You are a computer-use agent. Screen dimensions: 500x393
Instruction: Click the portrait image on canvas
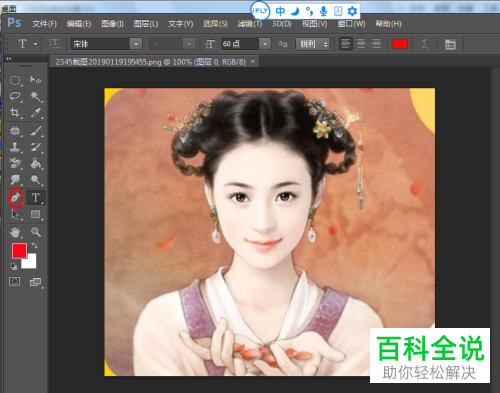(269, 232)
